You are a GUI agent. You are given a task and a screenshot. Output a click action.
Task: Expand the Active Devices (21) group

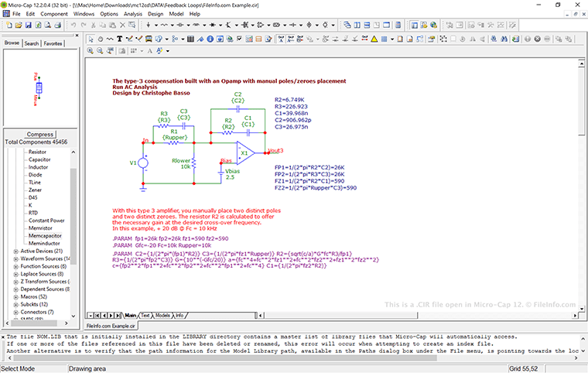point(16,251)
